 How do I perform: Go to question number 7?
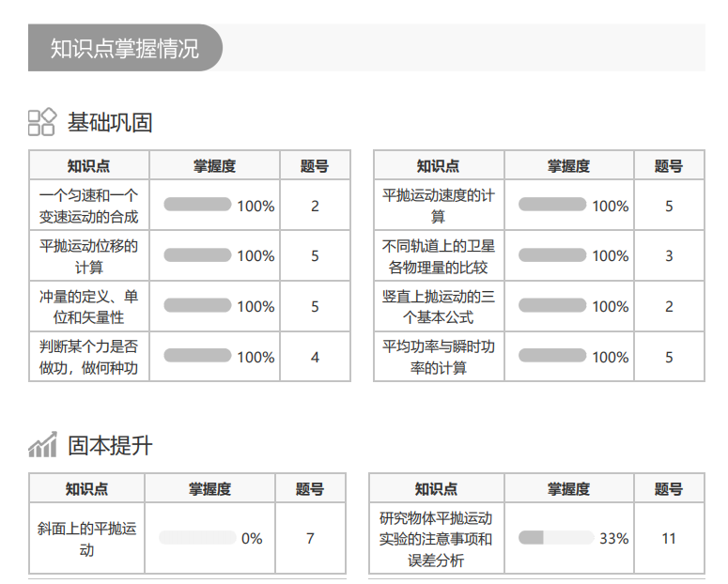click(x=310, y=539)
